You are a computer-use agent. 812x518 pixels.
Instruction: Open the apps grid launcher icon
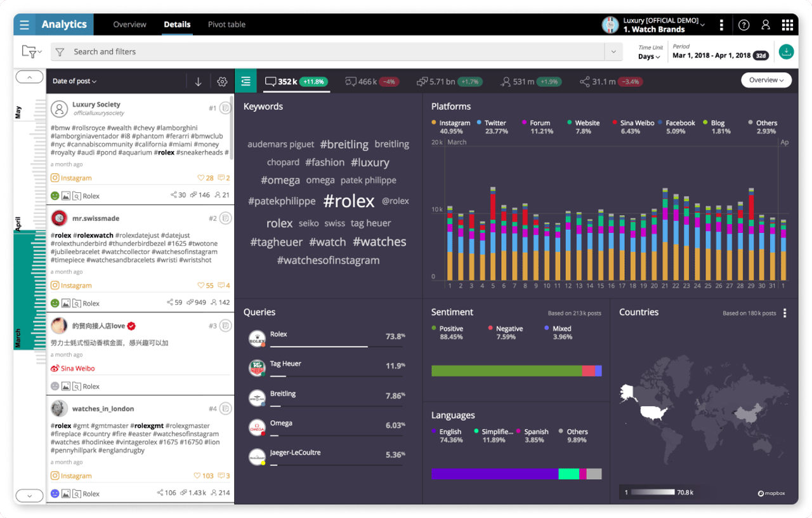pos(787,25)
